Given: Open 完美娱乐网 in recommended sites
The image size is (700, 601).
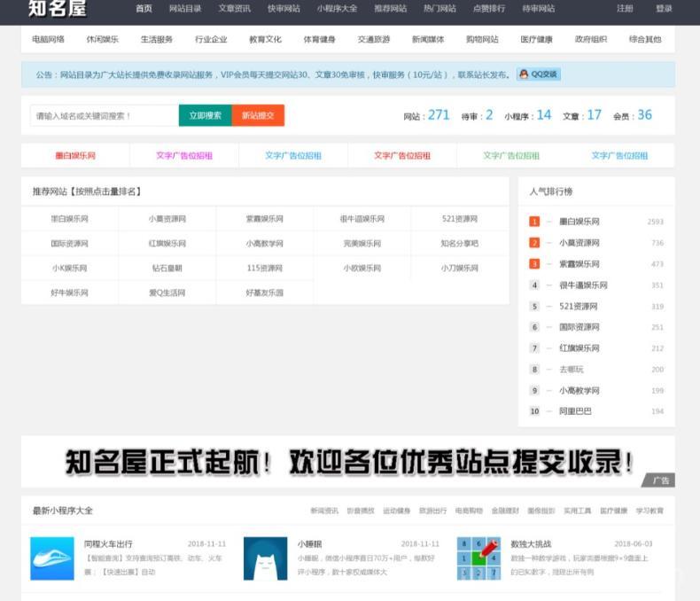Looking at the screenshot, I should (x=362, y=244).
